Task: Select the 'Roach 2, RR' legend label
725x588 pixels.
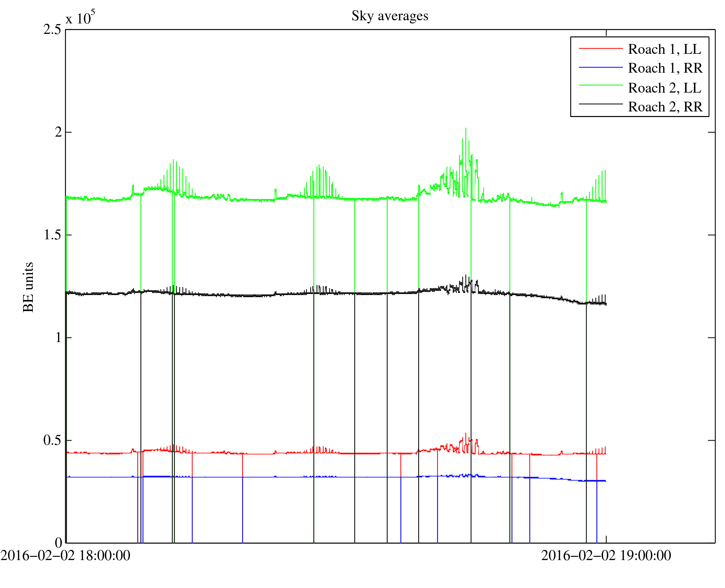Action: point(665,107)
